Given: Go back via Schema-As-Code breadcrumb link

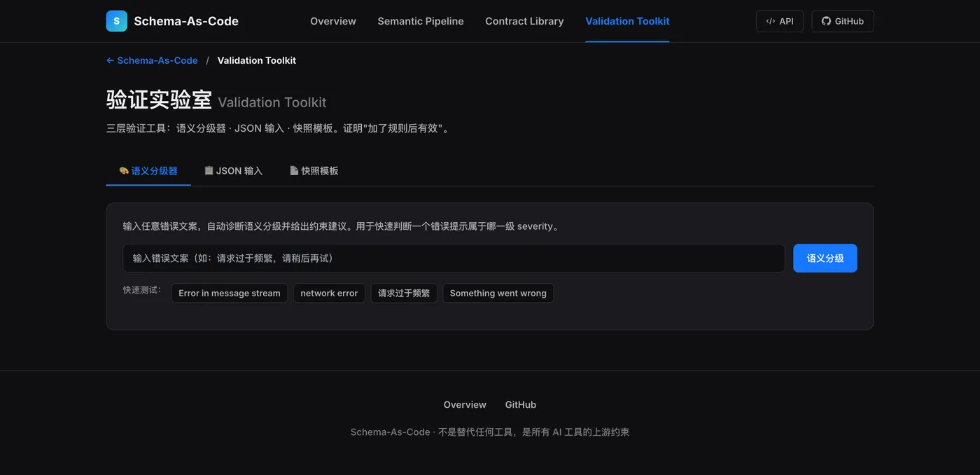Looking at the screenshot, I should [x=152, y=60].
